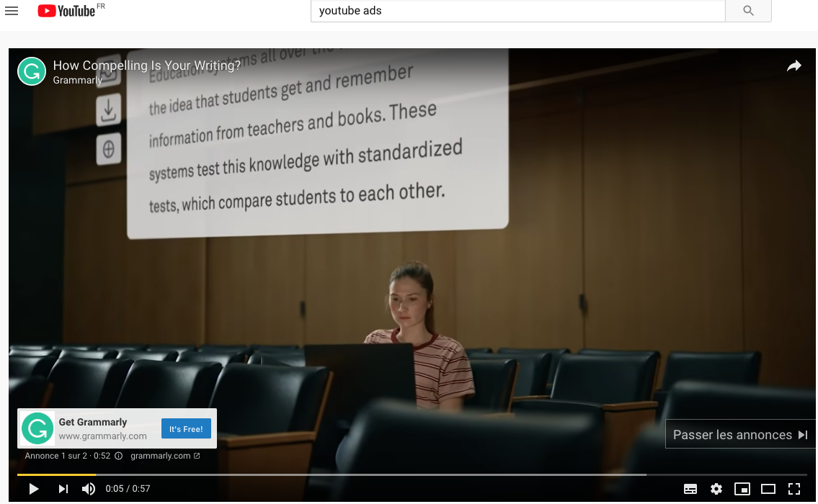Click the 'It's Free!' button

186,429
